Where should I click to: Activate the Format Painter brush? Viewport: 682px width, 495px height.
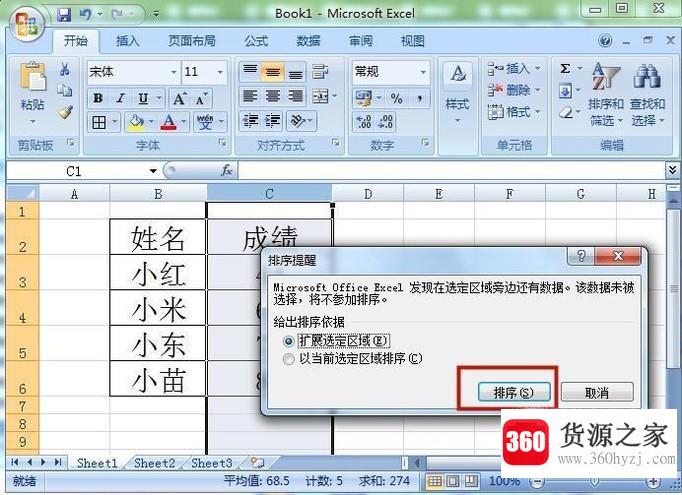(65, 112)
